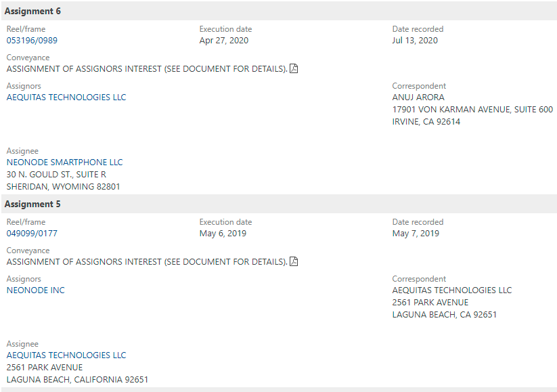Image resolution: width=557 pixels, height=392 pixels.
Task: Click the May 7, 2019 recorded date
Action: point(416,234)
